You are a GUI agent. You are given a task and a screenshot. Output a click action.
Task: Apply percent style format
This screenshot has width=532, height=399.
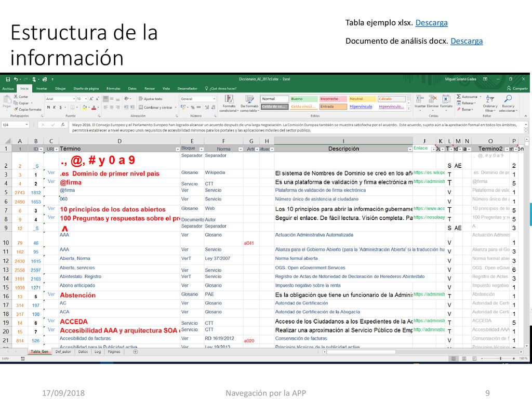[x=192, y=108]
